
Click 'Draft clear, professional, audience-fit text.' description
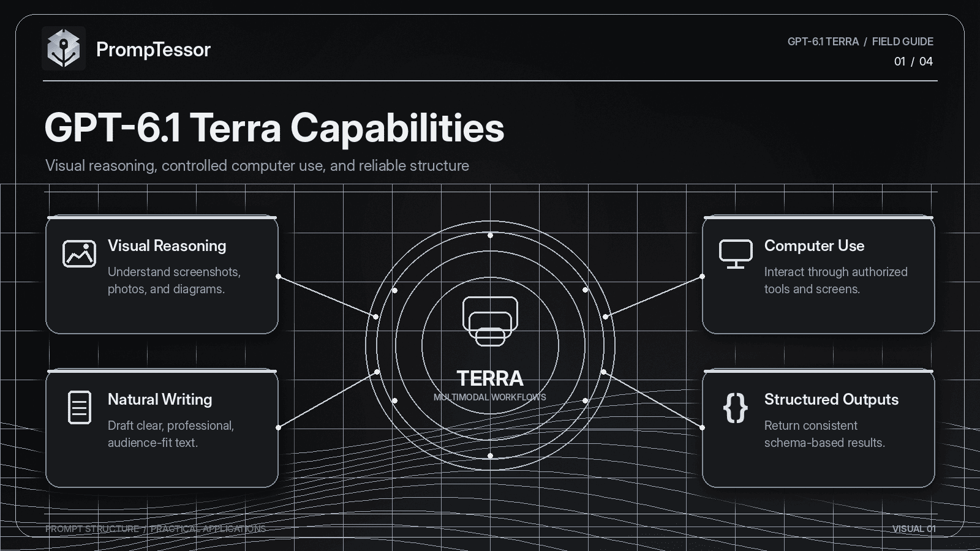click(x=171, y=434)
